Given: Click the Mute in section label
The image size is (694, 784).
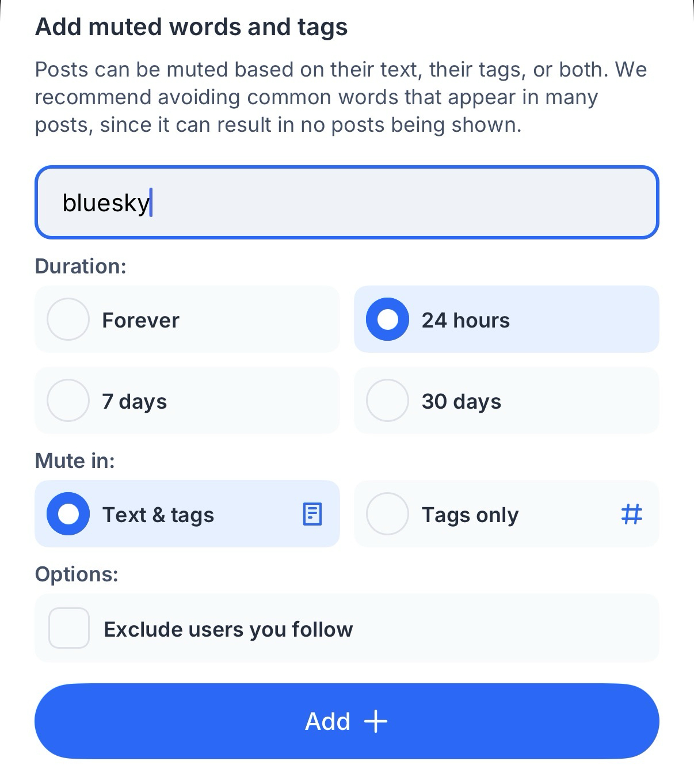Looking at the screenshot, I should pos(75,460).
